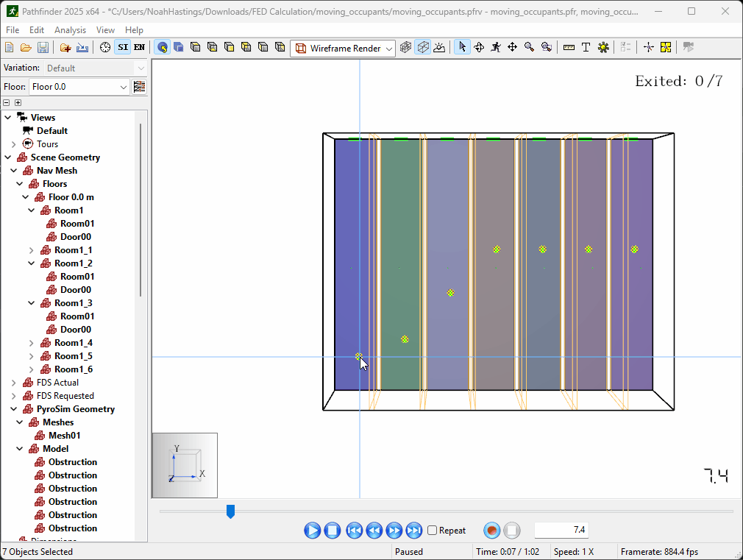Screen dimensions: 743x560
Task: Open the Analysis menu
Action: (70, 30)
